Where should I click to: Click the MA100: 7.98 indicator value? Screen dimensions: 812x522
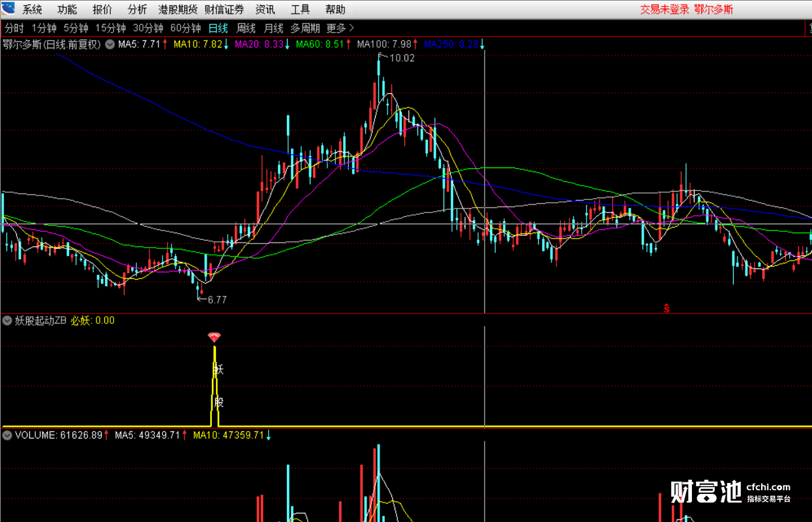pyautogui.click(x=384, y=44)
